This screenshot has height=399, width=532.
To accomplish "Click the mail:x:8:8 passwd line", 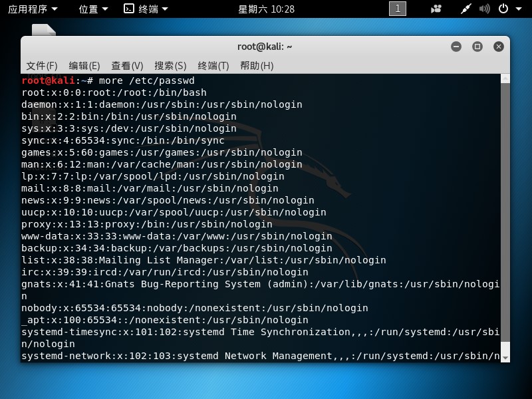I will point(150,188).
